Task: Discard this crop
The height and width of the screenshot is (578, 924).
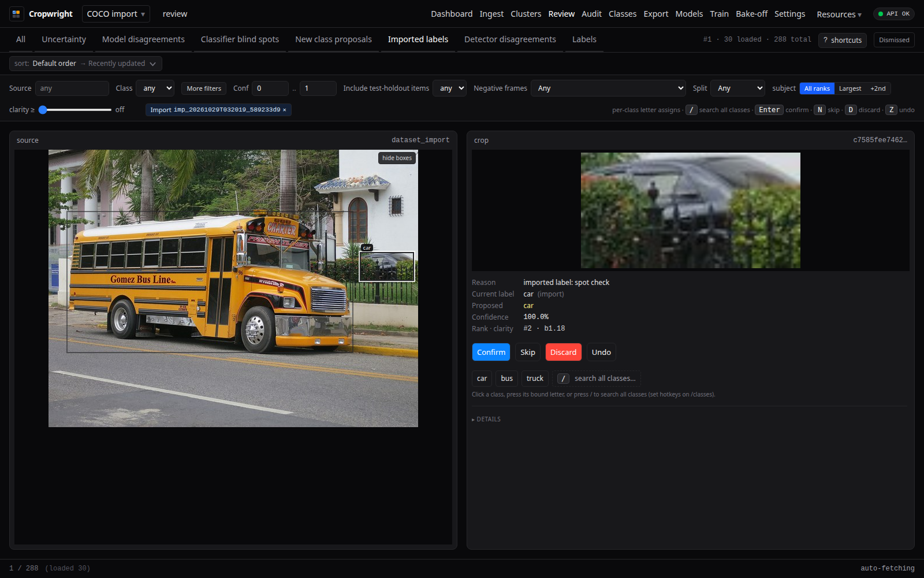Action: (x=563, y=352)
